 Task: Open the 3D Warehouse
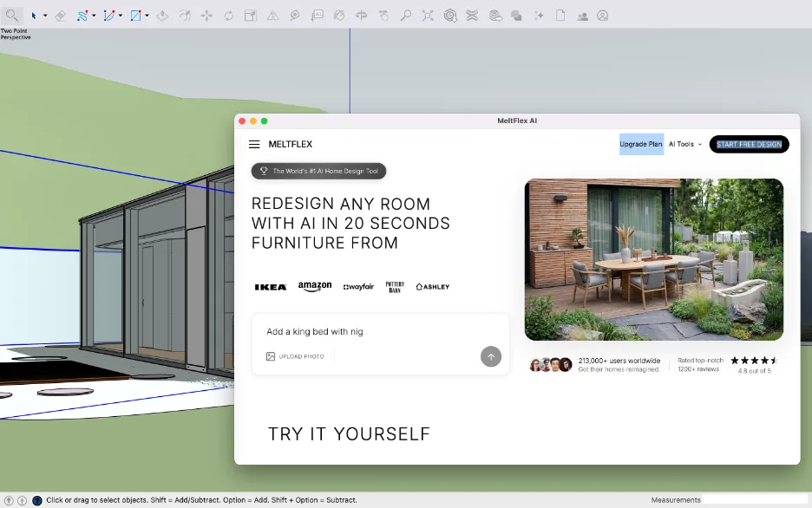pos(450,16)
